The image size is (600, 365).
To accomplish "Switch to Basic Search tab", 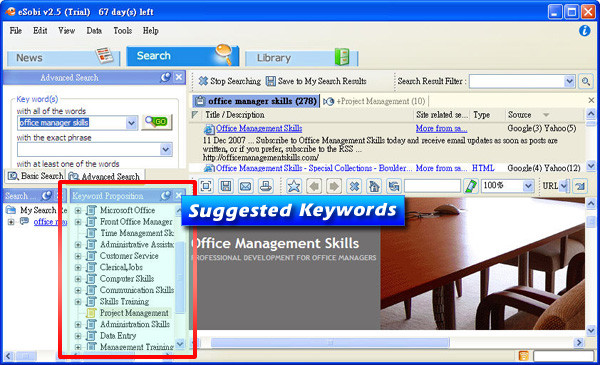I will (36, 176).
